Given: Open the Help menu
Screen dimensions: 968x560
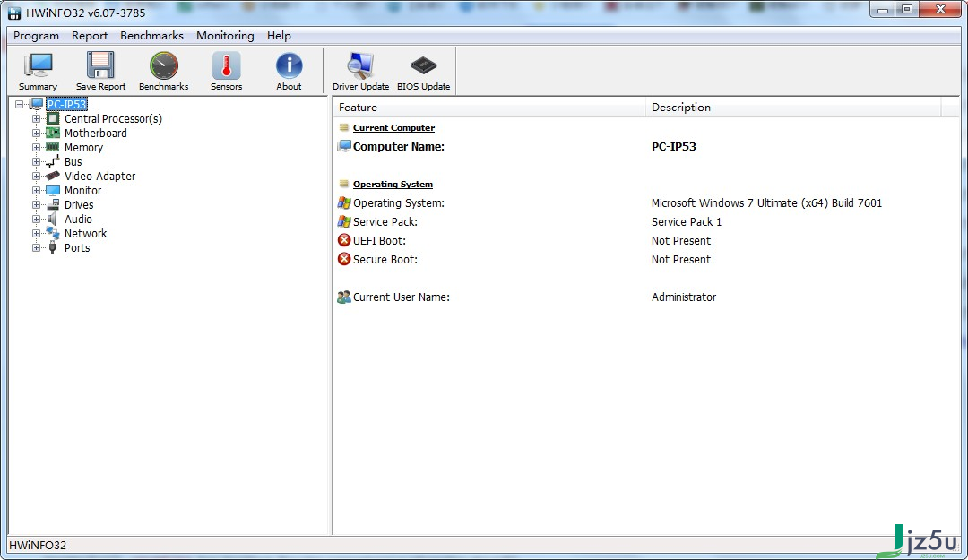Looking at the screenshot, I should [279, 36].
